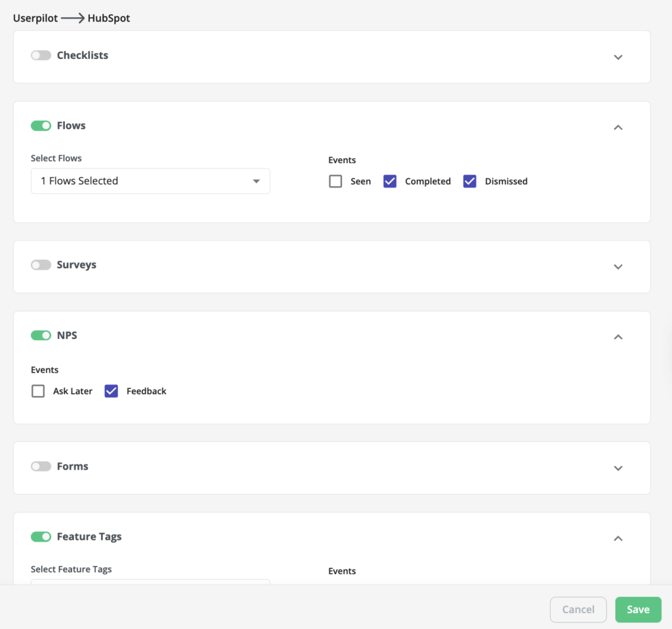
Task: Uncheck the Dismissed event checkbox
Action: pos(469,181)
